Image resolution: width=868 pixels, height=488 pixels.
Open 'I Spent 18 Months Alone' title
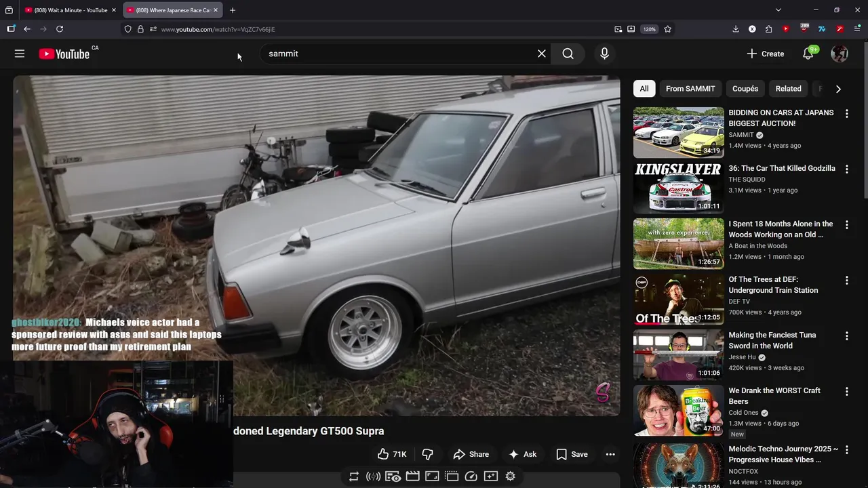[x=781, y=229]
